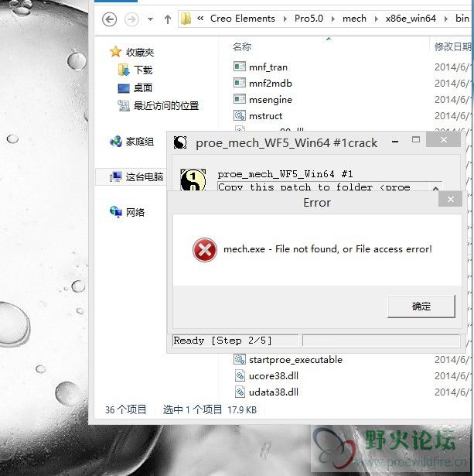
Task: Go up one folder level
Action: pyautogui.click(x=167, y=19)
